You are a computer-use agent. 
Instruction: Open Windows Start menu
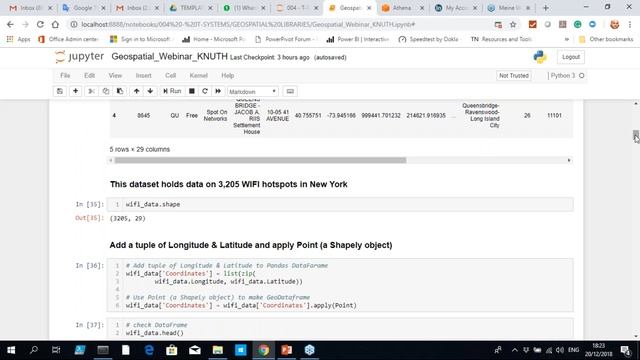tap(11, 350)
